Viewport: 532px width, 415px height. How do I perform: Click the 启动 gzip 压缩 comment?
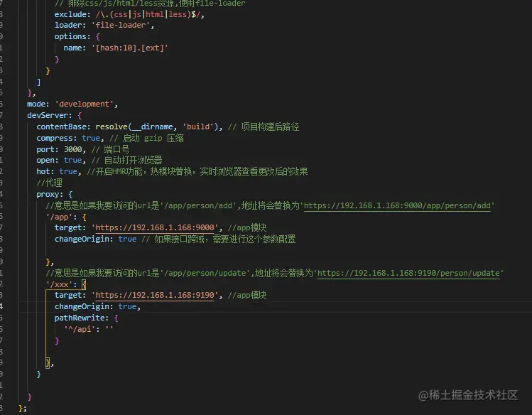point(146,138)
